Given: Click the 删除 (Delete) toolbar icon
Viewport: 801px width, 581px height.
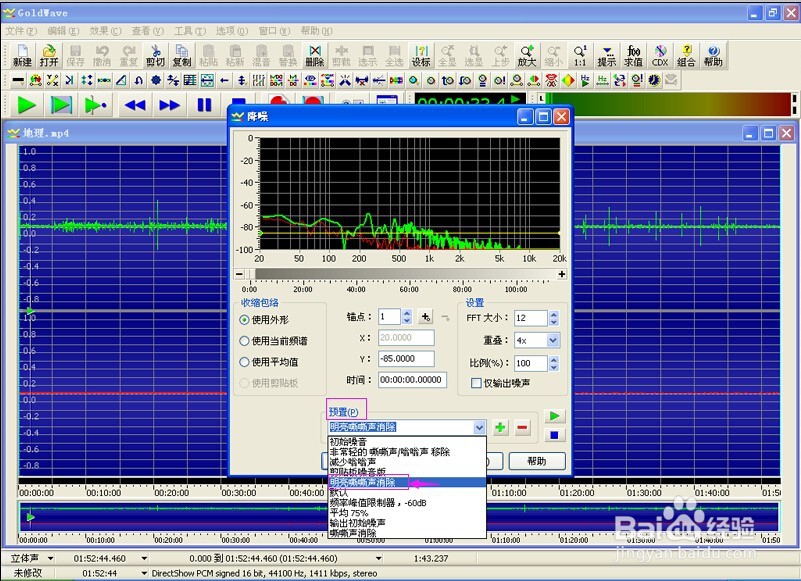Looking at the screenshot, I should coord(315,55).
